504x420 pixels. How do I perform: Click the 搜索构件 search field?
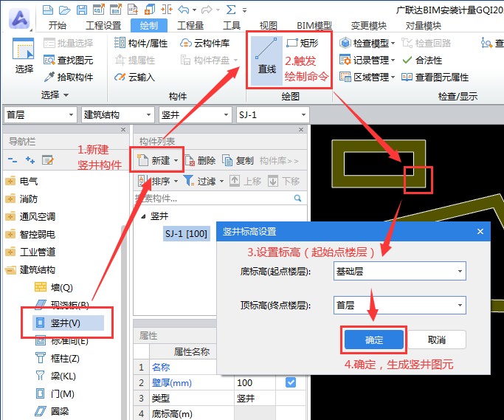click(214, 199)
